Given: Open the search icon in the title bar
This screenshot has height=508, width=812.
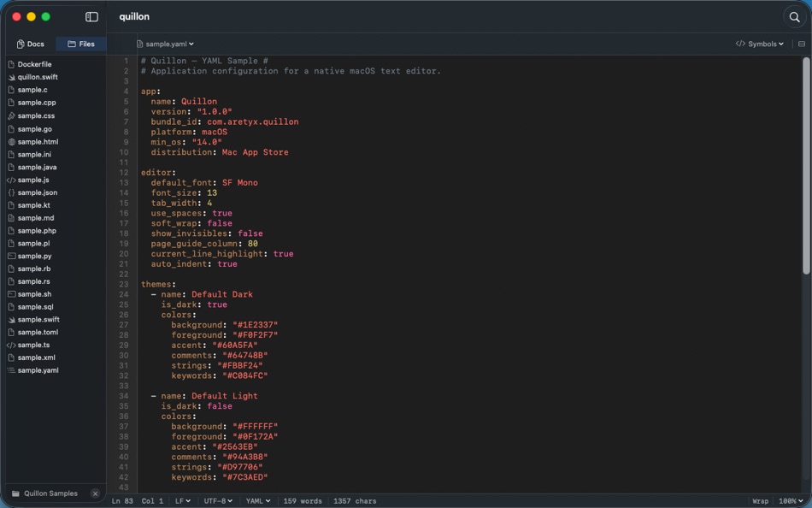Looking at the screenshot, I should (x=794, y=16).
